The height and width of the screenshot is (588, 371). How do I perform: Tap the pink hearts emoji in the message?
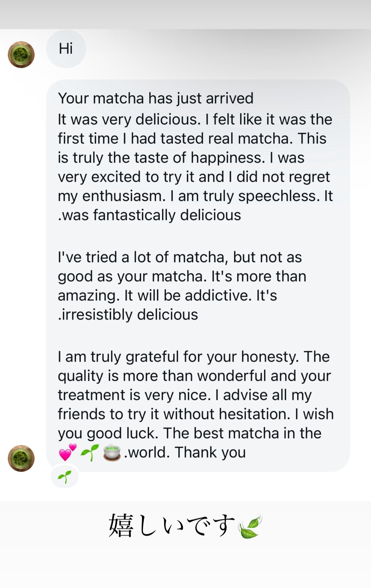(x=68, y=452)
